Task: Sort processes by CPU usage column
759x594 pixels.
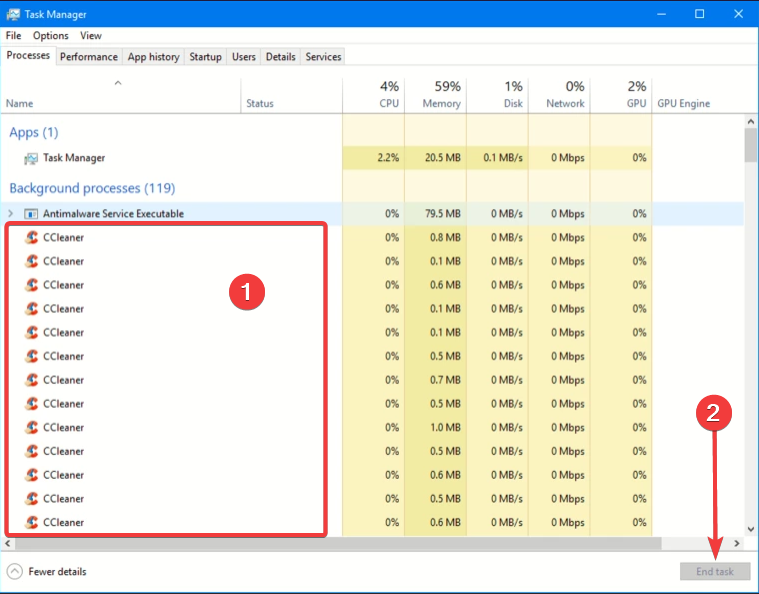Action: (x=373, y=96)
